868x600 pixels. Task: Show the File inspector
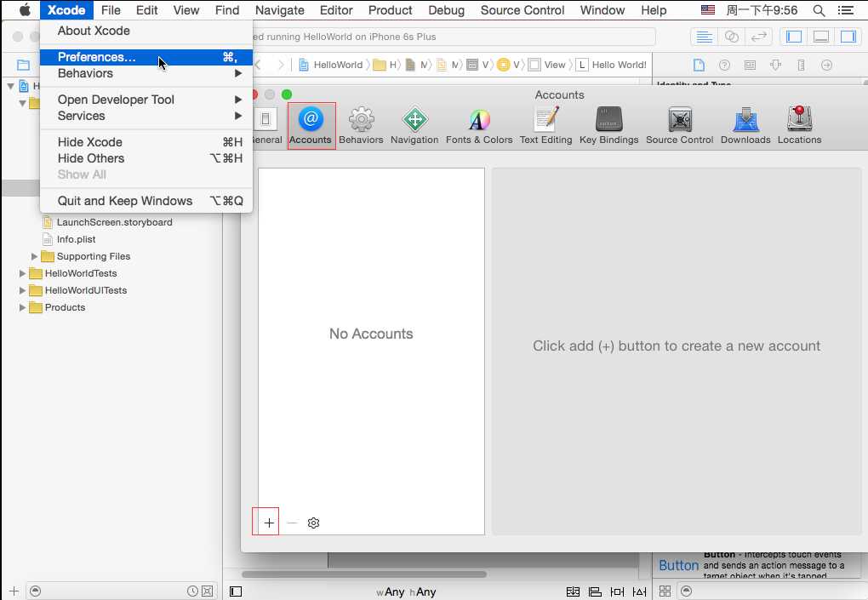(x=700, y=66)
